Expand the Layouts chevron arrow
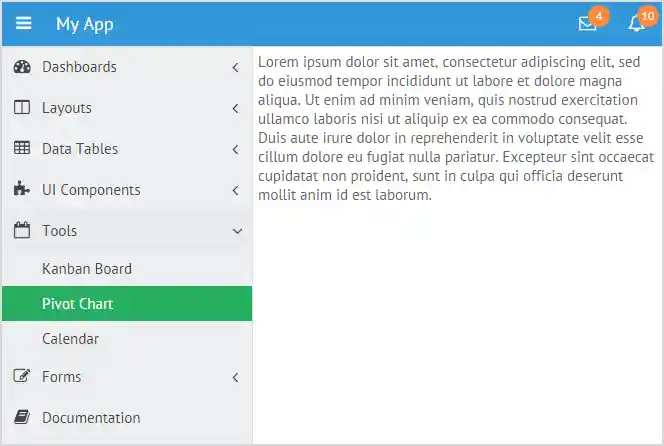Image resolution: width=664 pixels, height=446 pixels. (235, 108)
